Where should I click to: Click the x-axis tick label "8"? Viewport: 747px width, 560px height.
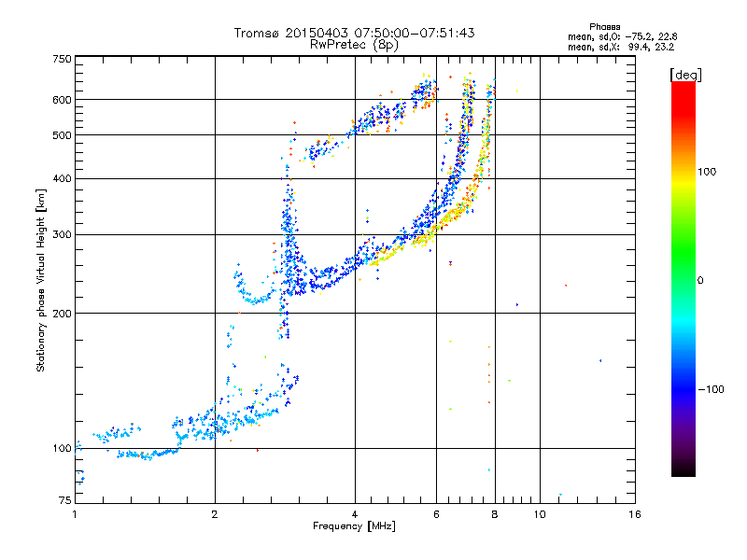click(x=495, y=514)
